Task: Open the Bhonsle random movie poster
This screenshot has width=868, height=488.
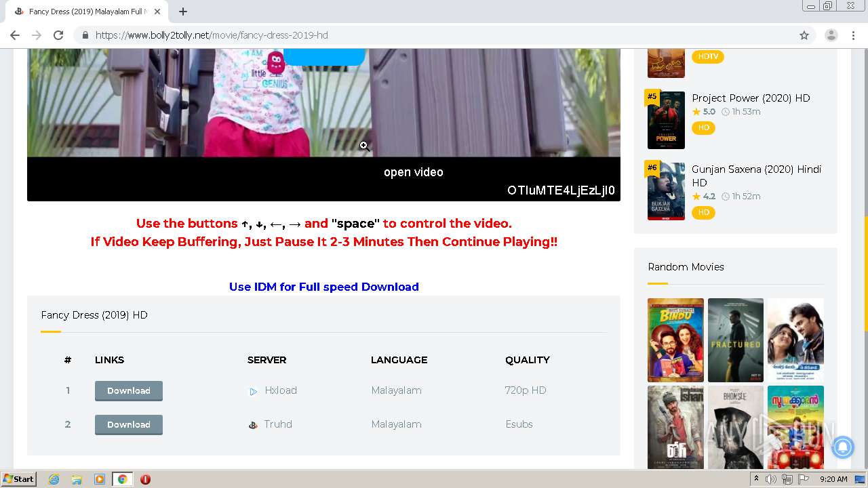Action: tap(736, 428)
